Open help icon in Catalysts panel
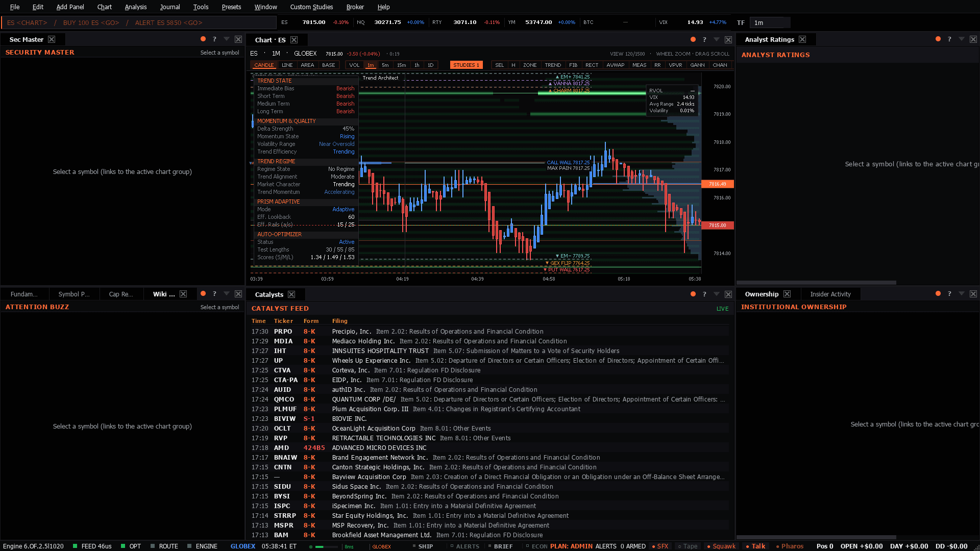980x551 pixels. coord(704,294)
